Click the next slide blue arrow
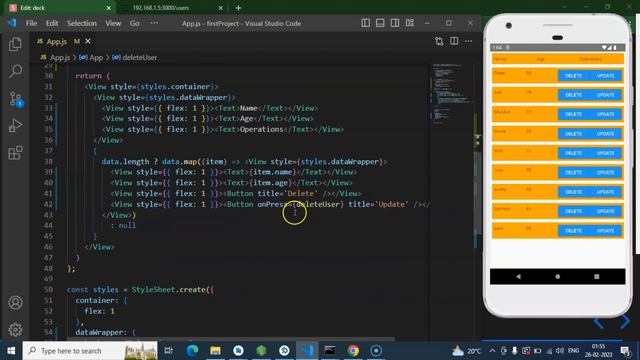Image resolution: width=640 pixels, height=360 pixels. [624, 322]
